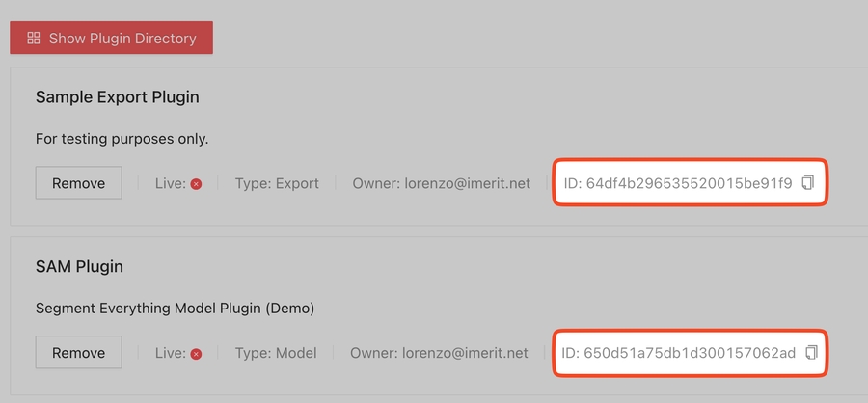
Task: Select the Sample Export Plugin title
Action: 117,97
